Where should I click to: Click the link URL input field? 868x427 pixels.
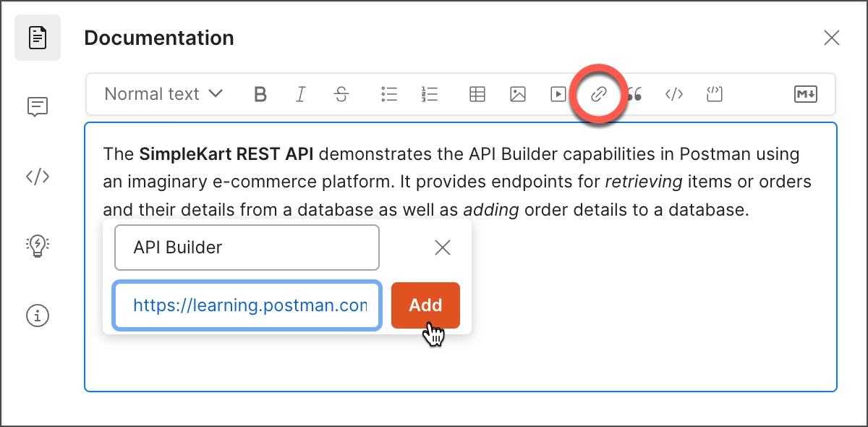coord(247,305)
